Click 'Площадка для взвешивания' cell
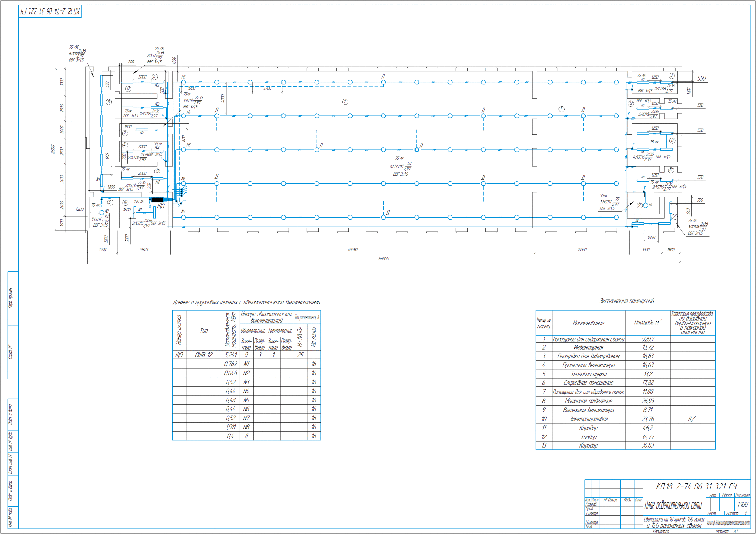Image resolution: width=756 pixels, height=534 pixels. tap(588, 356)
